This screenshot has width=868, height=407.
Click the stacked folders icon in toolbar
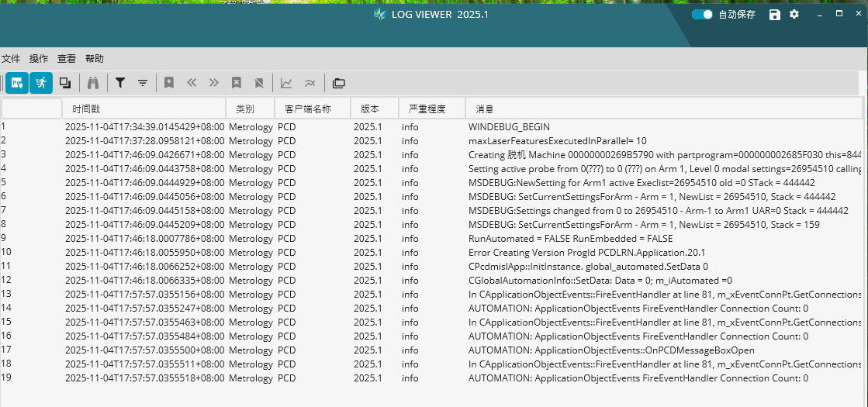[x=338, y=83]
